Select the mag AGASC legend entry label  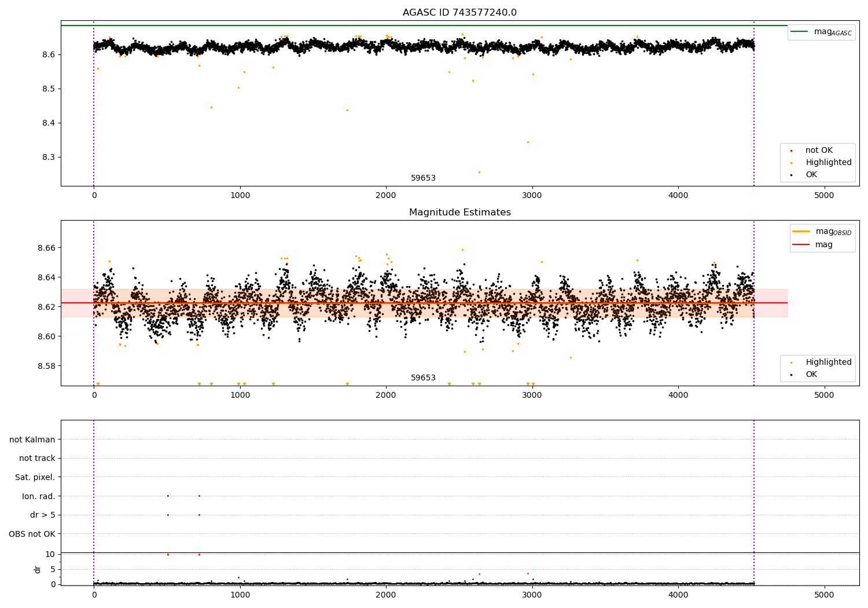833,32
